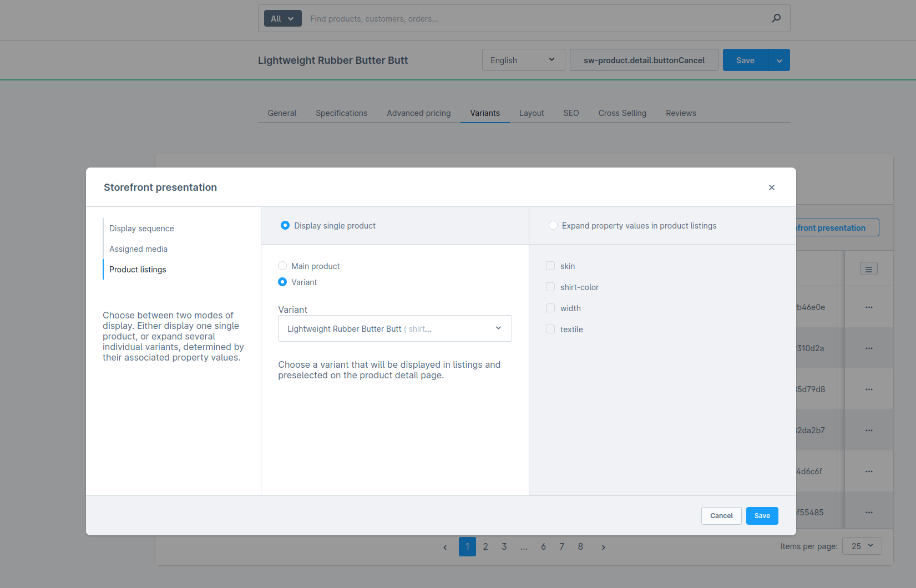
Task: Open context menu for row ending b46e0e
Action: (869, 307)
